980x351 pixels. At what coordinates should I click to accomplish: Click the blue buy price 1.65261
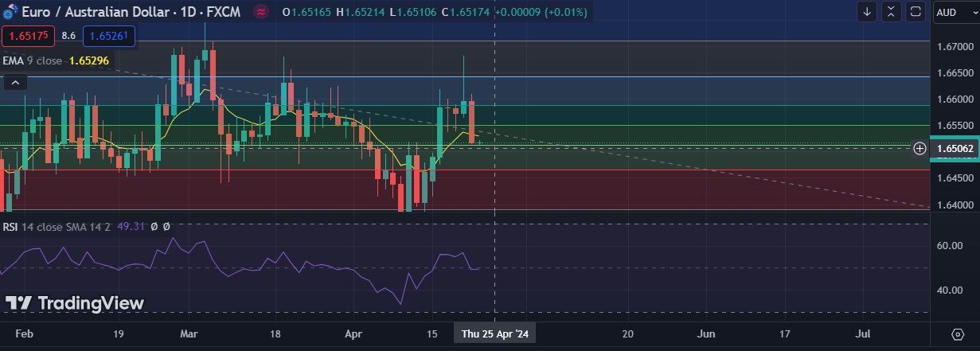tap(108, 36)
